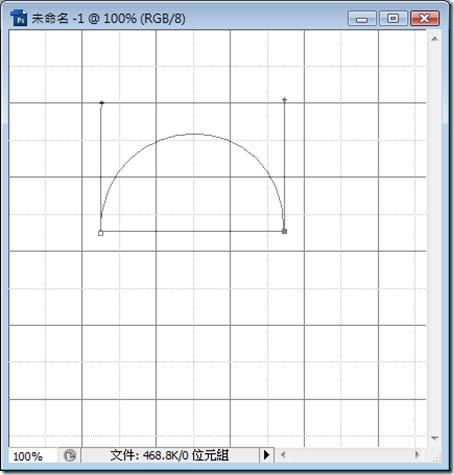Select the hollow left anchor point of the path

point(101,233)
